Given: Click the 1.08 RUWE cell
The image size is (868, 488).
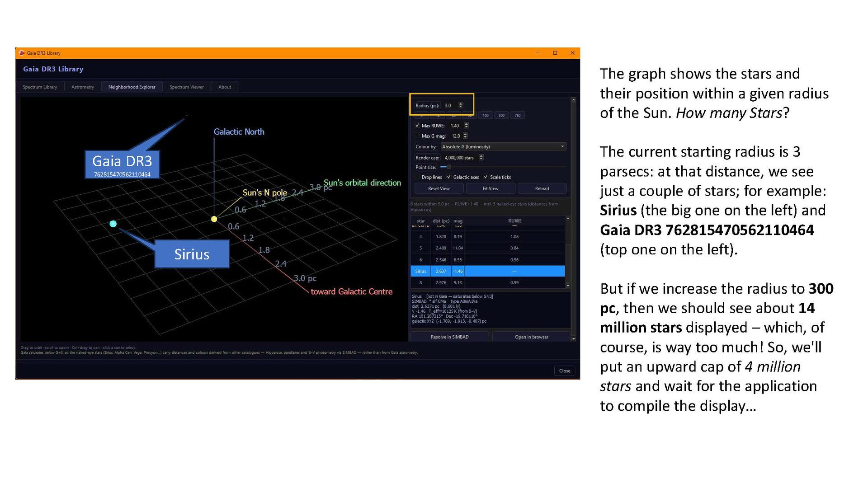Looking at the screenshot, I should [514, 236].
